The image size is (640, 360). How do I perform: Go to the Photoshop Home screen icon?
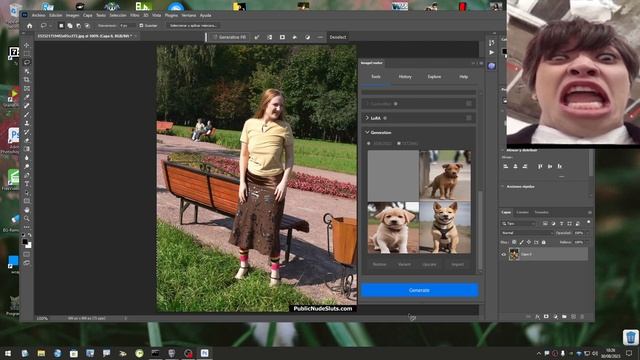(x=29, y=25)
